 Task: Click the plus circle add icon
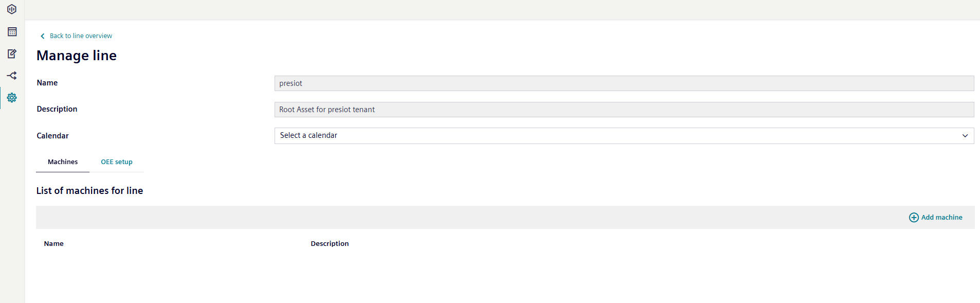coord(914,218)
